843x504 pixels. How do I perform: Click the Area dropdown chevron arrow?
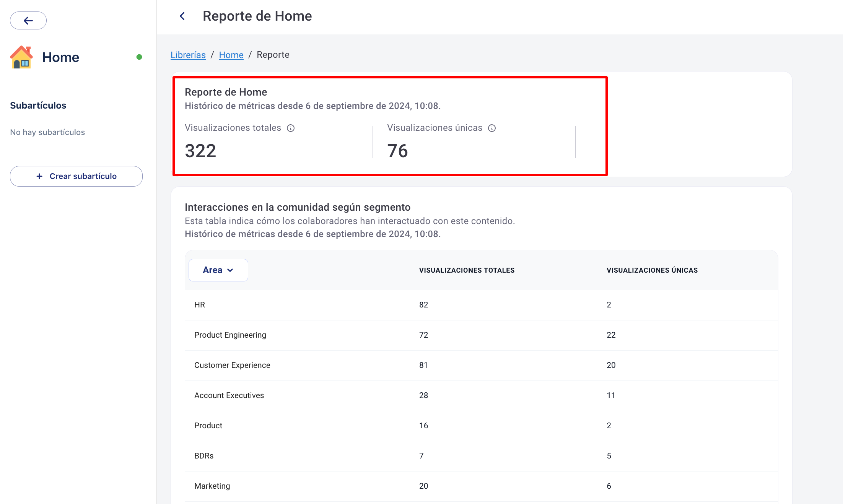[230, 270]
